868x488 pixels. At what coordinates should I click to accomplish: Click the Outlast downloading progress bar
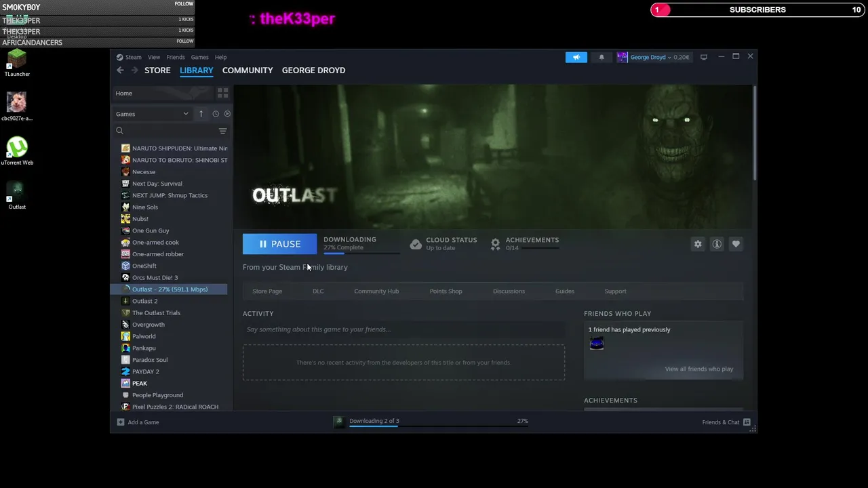[x=361, y=253]
